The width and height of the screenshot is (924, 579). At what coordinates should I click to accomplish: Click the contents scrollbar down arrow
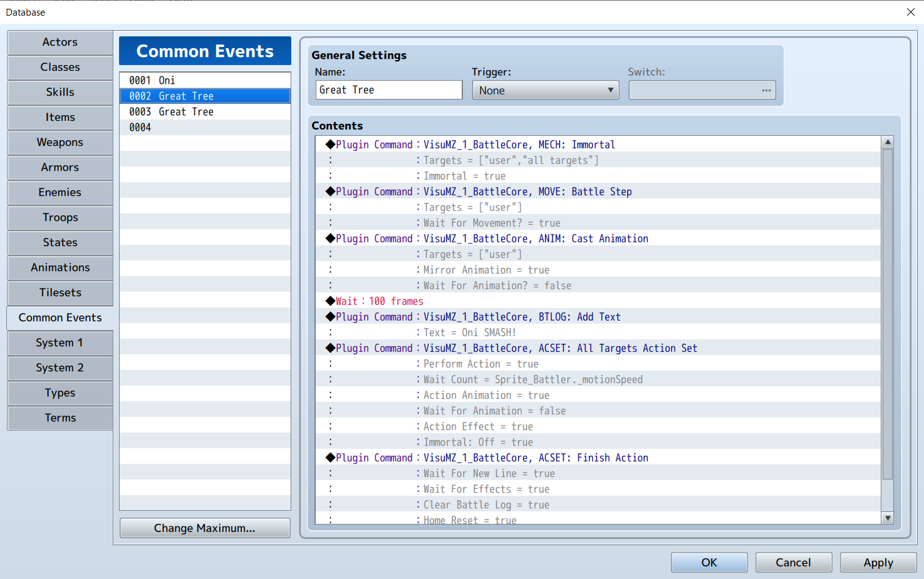888,518
